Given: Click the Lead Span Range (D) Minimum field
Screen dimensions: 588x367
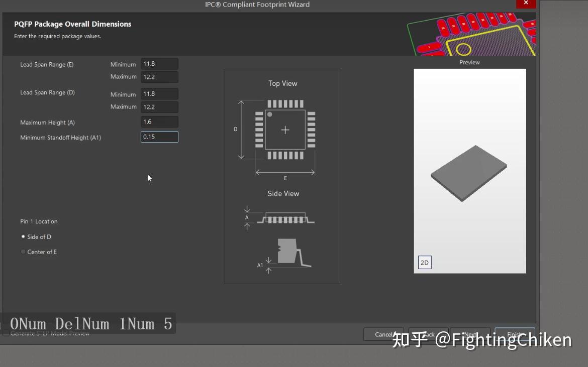Looking at the screenshot, I should coord(159,94).
